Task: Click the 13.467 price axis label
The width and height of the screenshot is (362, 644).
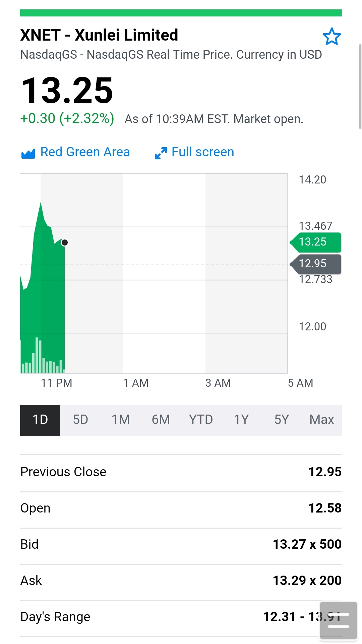Action: 315,226
